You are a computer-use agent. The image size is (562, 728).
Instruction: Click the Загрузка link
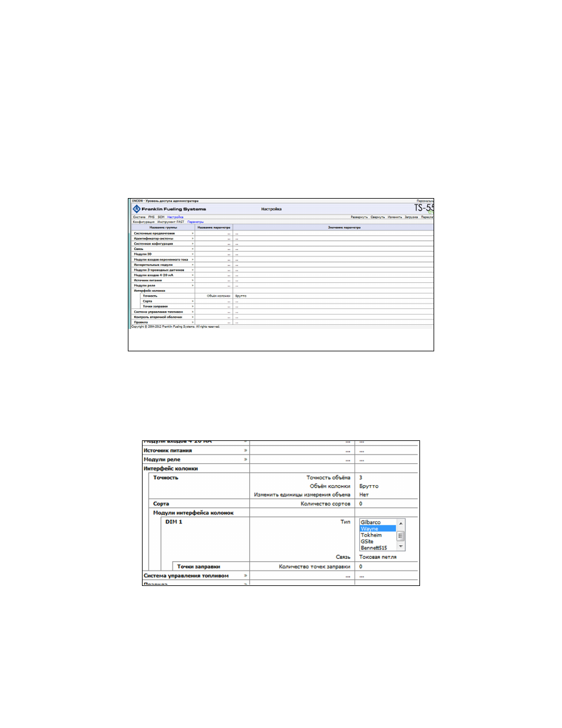411,217
